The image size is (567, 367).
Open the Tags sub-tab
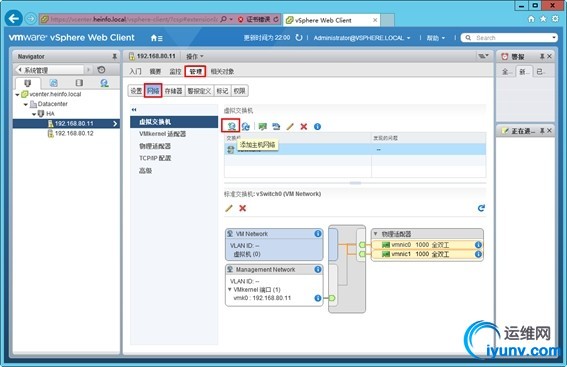point(222,91)
